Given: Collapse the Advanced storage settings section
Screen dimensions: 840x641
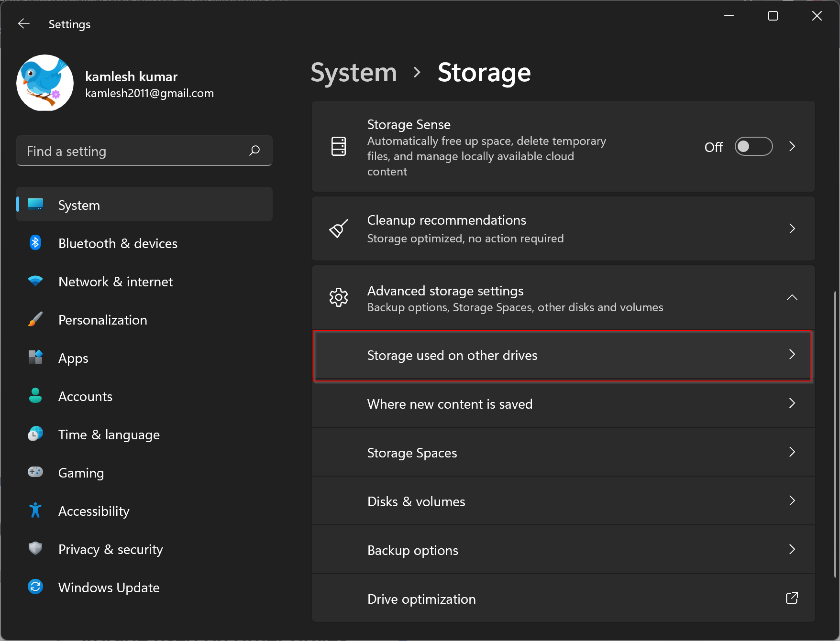Looking at the screenshot, I should coord(792,297).
